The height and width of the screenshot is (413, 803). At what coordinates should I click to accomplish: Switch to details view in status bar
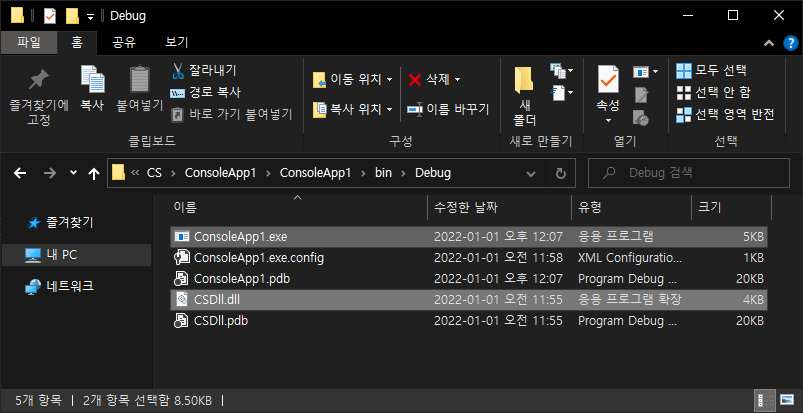(763, 400)
